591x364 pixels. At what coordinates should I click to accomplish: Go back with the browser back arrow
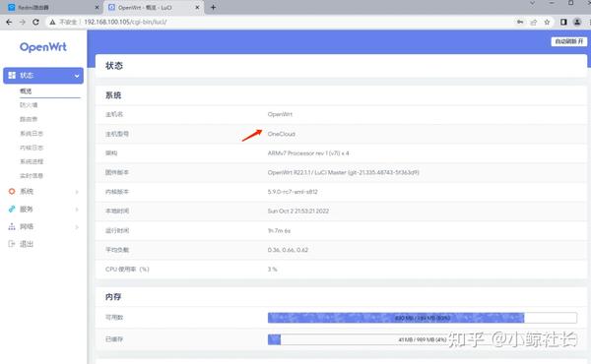pos(9,23)
